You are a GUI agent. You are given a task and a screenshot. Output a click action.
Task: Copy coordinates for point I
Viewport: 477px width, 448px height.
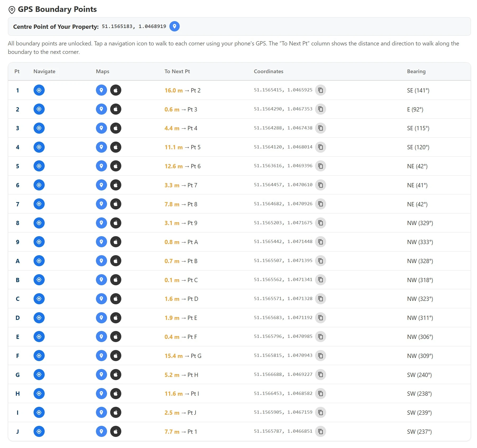point(321,413)
